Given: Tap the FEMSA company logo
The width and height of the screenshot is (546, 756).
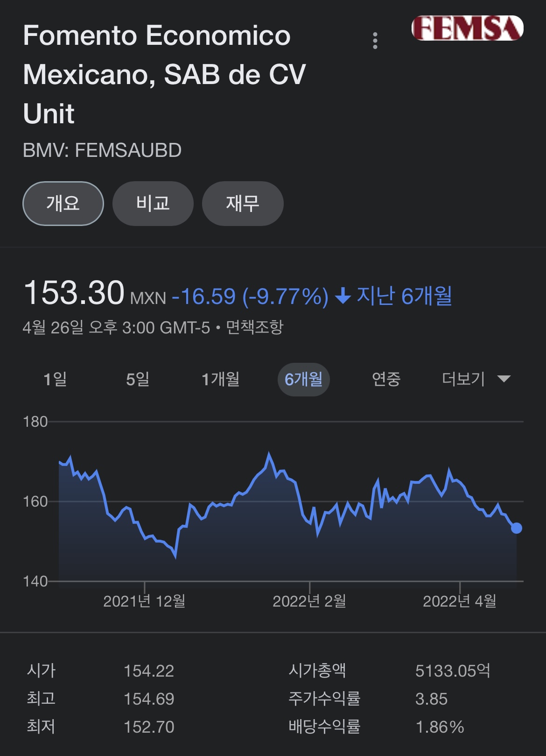Looking at the screenshot, I should click(x=467, y=28).
